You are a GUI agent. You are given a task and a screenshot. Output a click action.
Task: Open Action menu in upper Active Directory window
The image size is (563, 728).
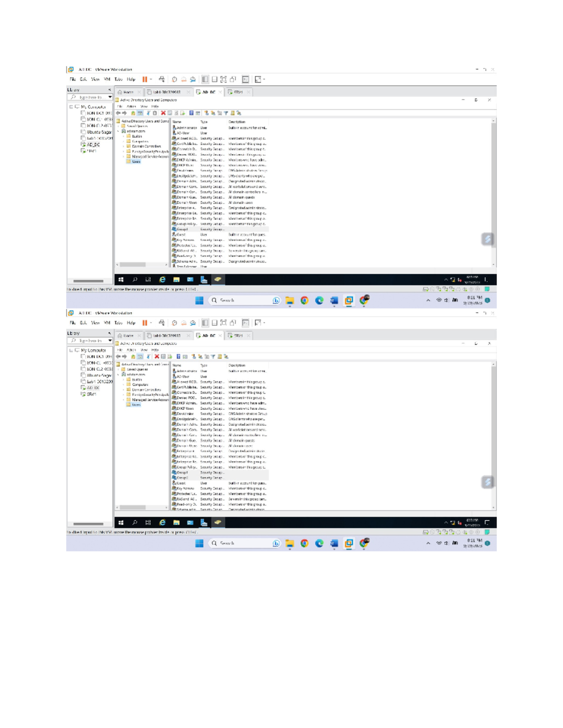point(131,106)
